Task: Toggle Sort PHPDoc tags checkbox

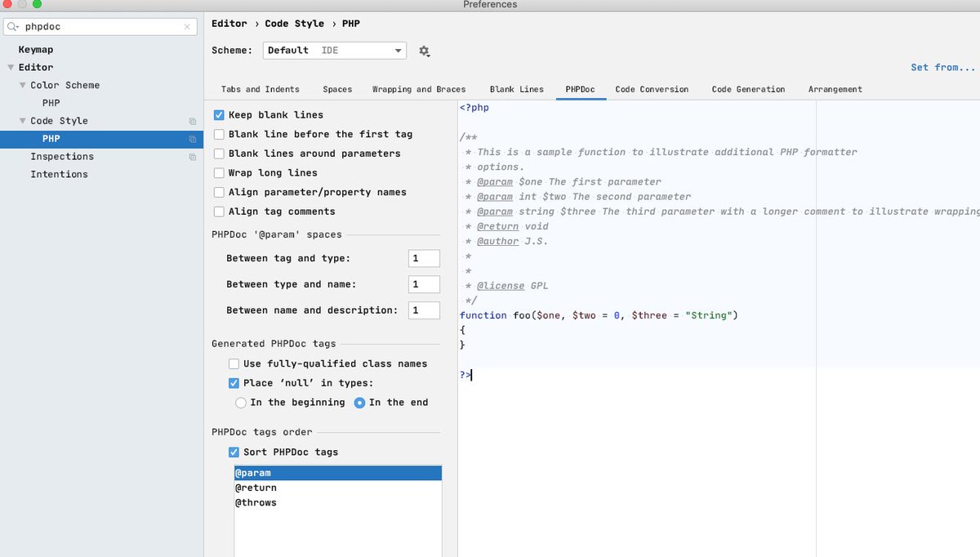Action: (234, 452)
